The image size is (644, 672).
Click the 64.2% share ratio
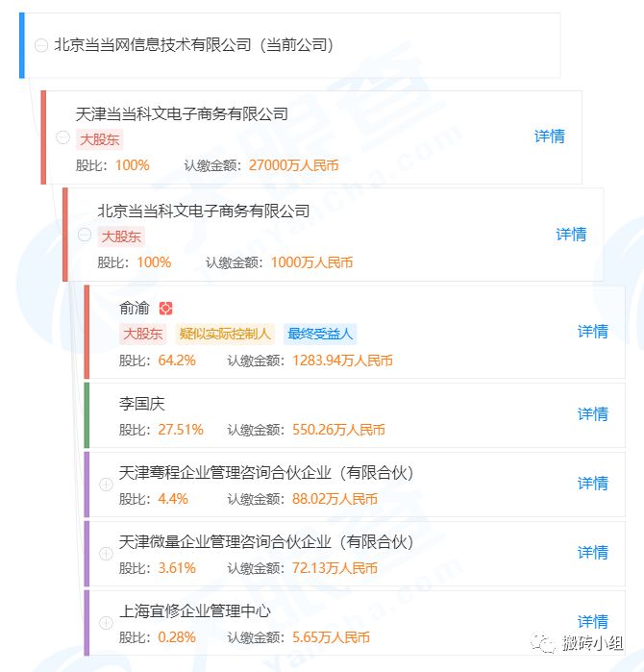point(177,361)
